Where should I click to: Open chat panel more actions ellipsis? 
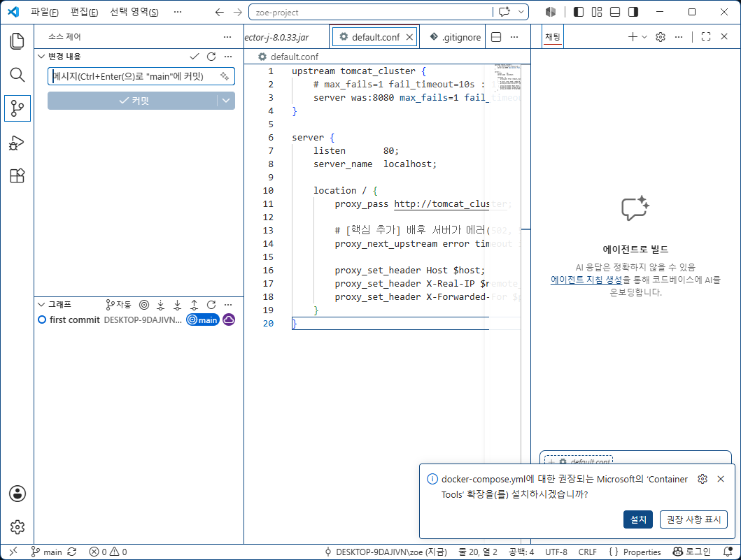click(x=679, y=37)
